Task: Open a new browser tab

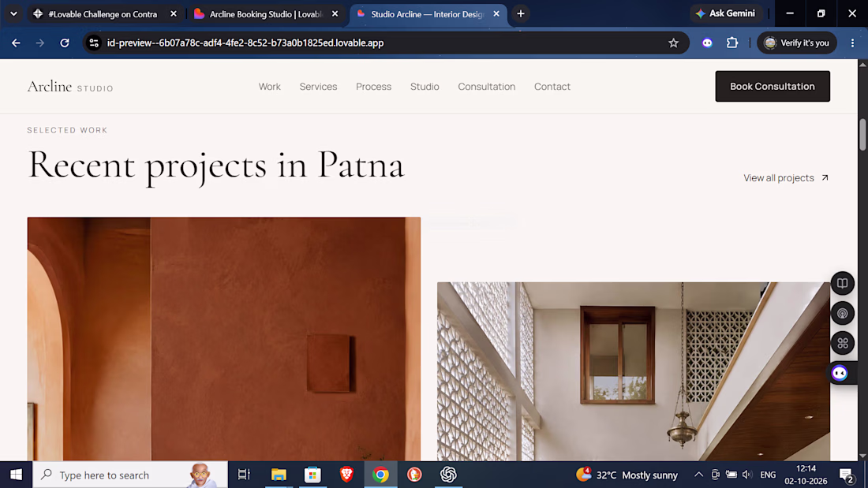Action: pos(520,14)
